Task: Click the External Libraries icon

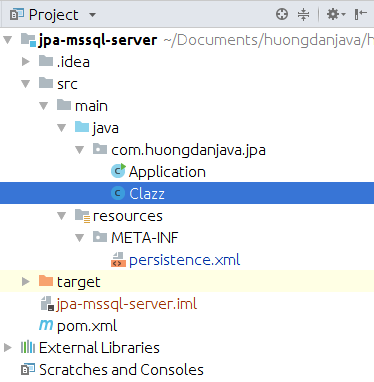Action: point(28,347)
